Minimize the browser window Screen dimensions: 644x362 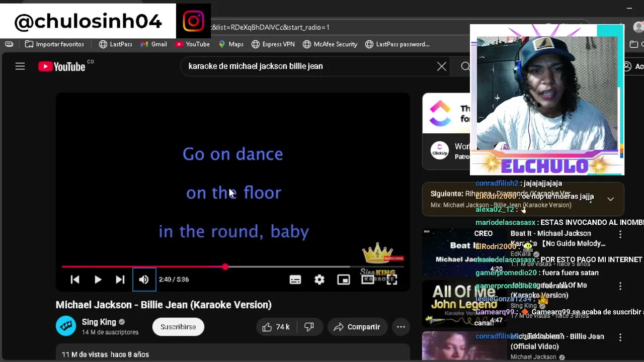pyautogui.click(x=629, y=8)
